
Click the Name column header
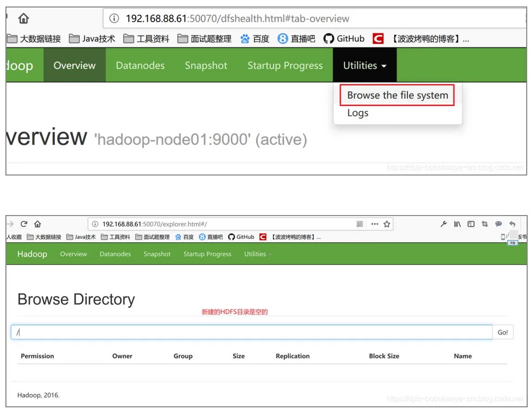(463, 356)
